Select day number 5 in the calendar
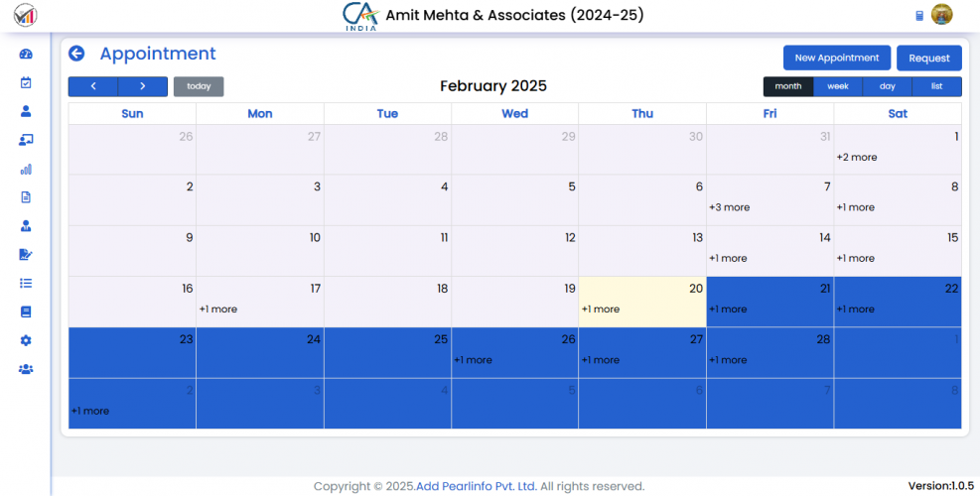The image size is (980, 496). click(572, 186)
